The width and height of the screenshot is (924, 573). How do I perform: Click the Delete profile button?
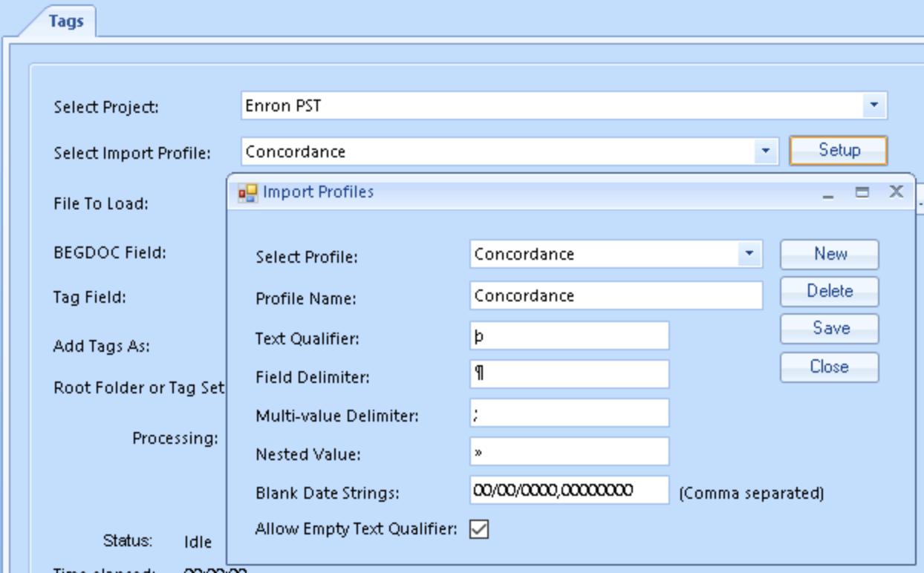(x=830, y=291)
